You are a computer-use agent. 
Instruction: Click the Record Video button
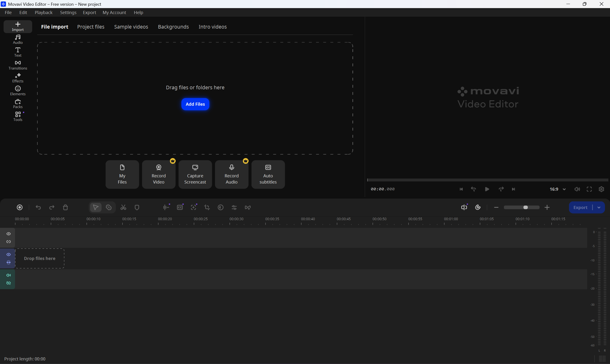pos(159,175)
